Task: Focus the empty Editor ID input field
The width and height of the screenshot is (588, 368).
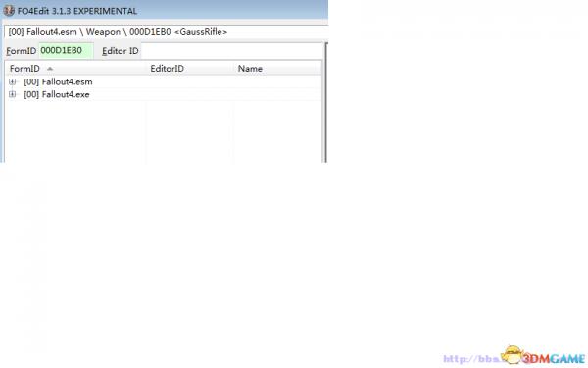Action: 231,51
